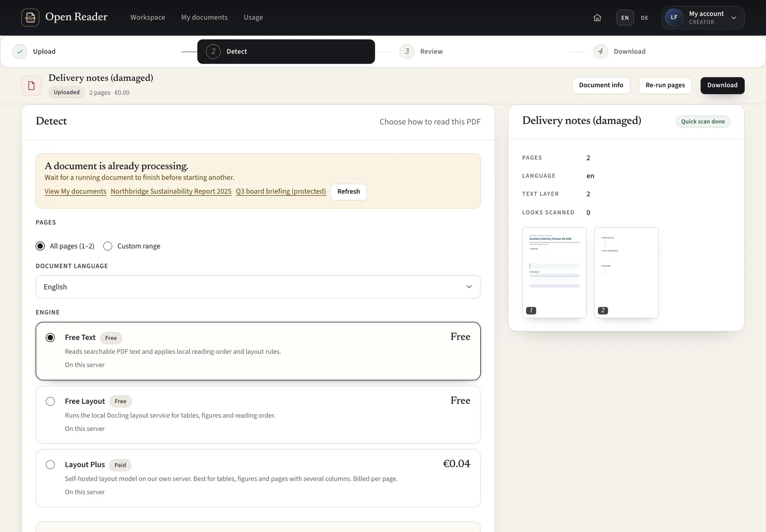
Task: Choose the Free Text engine radio
Action: [50, 338]
